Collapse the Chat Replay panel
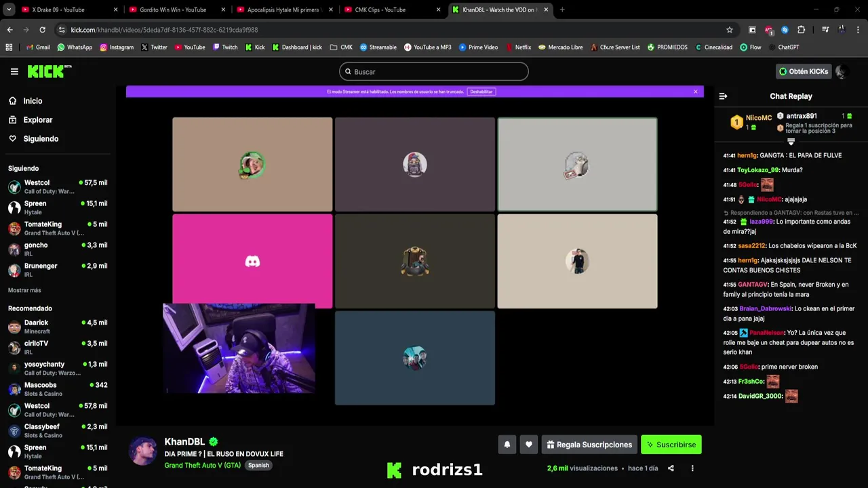 pyautogui.click(x=723, y=96)
